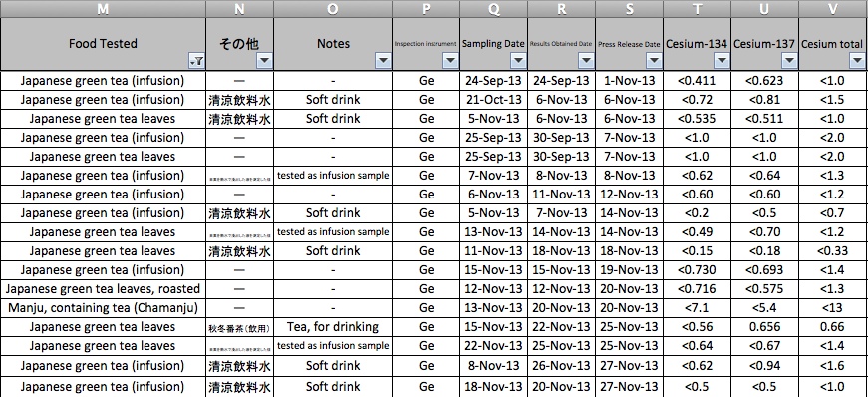Open the Inspection instrument filter dropdown
Image resolution: width=868 pixels, height=397 pixels.
point(450,61)
